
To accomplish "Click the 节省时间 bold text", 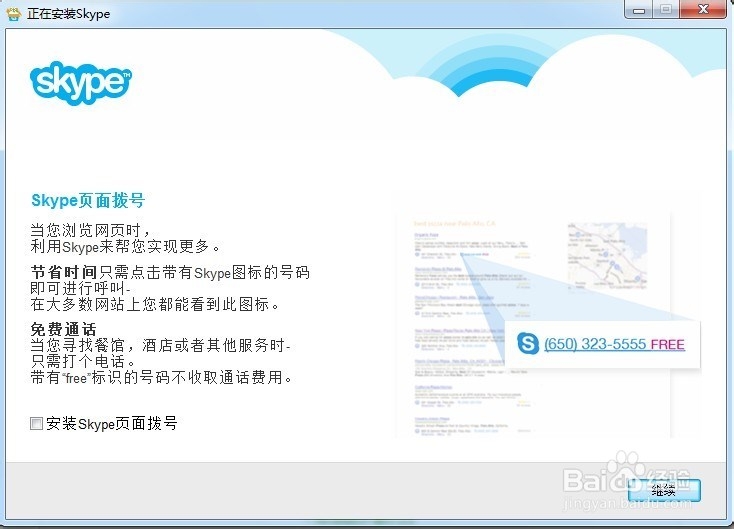I will [64, 272].
